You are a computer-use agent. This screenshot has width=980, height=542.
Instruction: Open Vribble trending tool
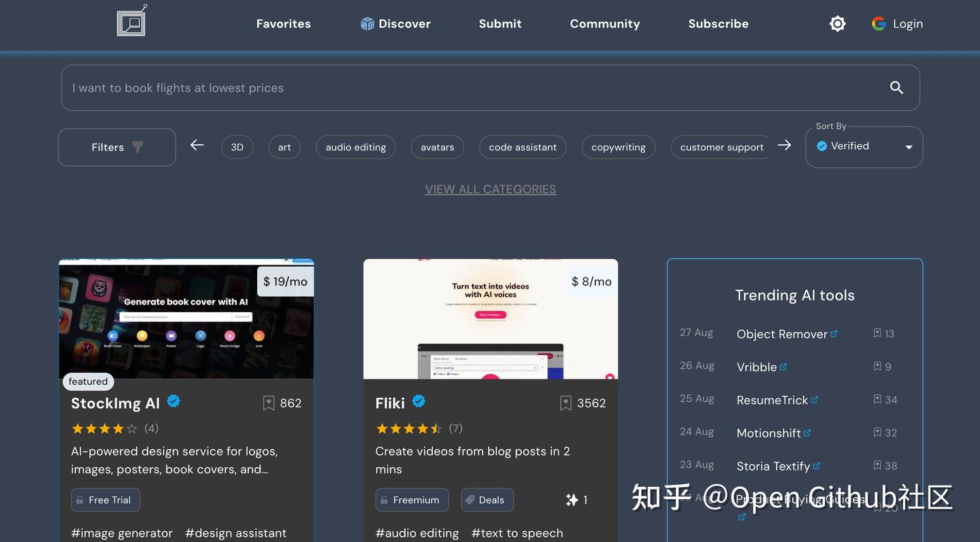pyautogui.click(x=757, y=367)
